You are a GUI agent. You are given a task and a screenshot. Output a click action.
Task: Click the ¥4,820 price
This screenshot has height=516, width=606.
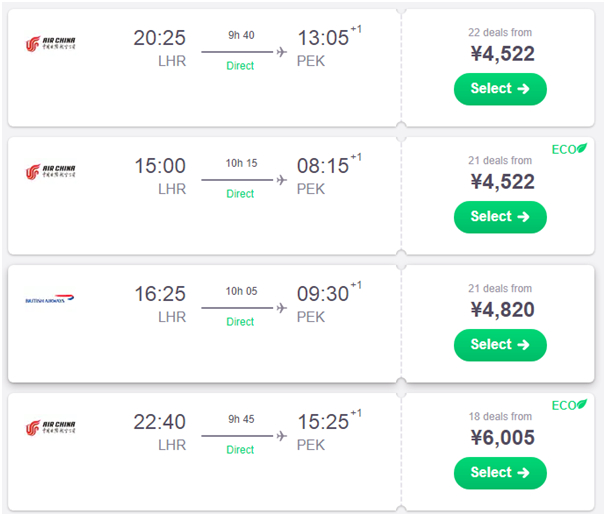point(502,310)
